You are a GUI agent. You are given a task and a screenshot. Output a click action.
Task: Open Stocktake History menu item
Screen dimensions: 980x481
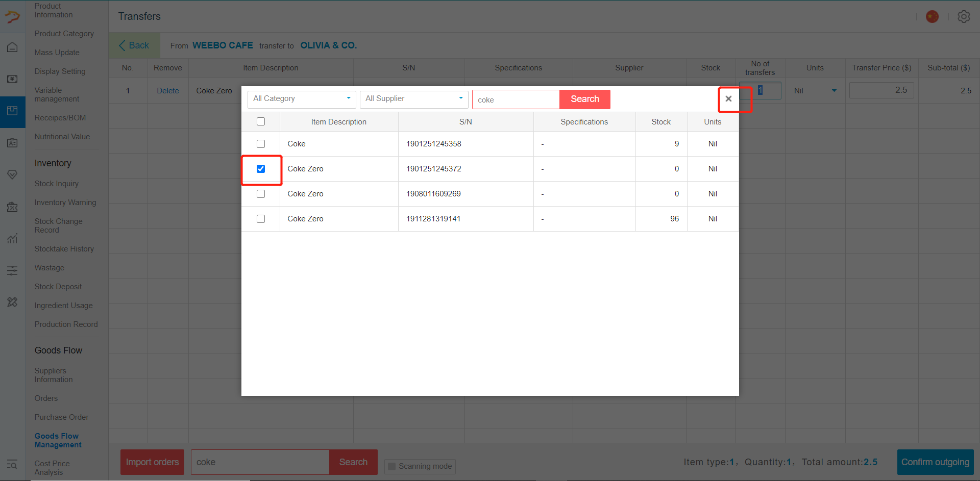tap(64, 249)
